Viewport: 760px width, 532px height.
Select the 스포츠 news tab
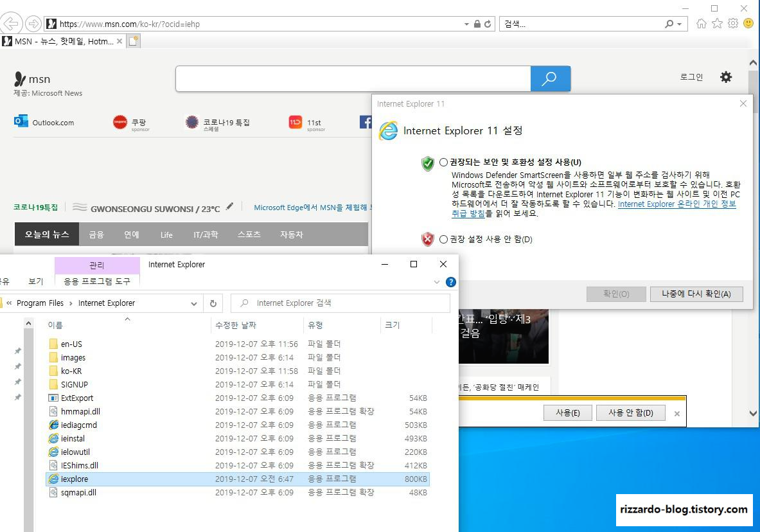point(249,235)
